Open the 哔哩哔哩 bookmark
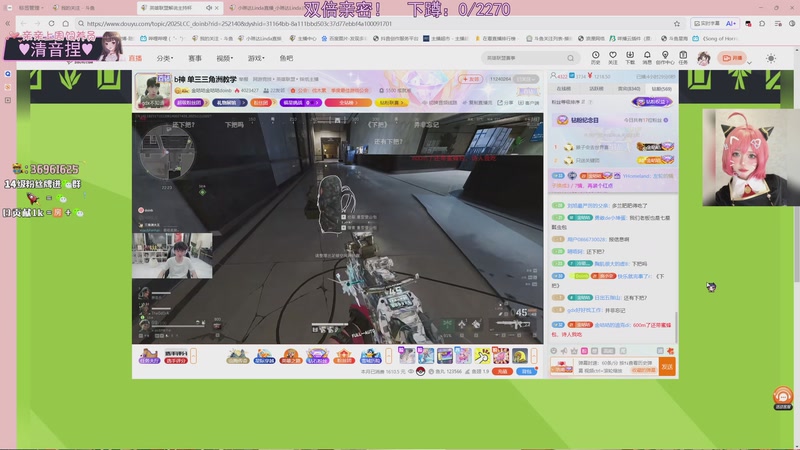The image size is (800, 450). coord(162,38)
